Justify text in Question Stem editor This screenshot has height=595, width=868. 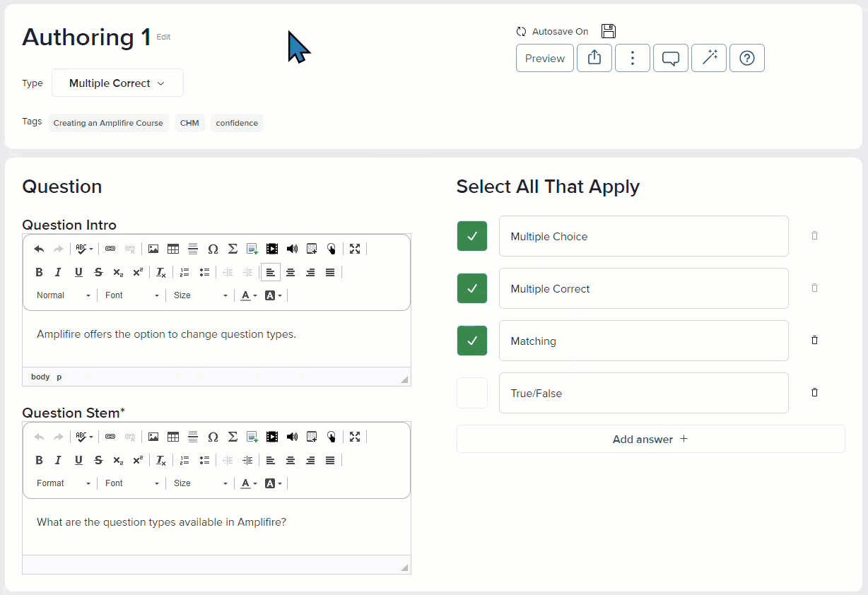point(330,460)
